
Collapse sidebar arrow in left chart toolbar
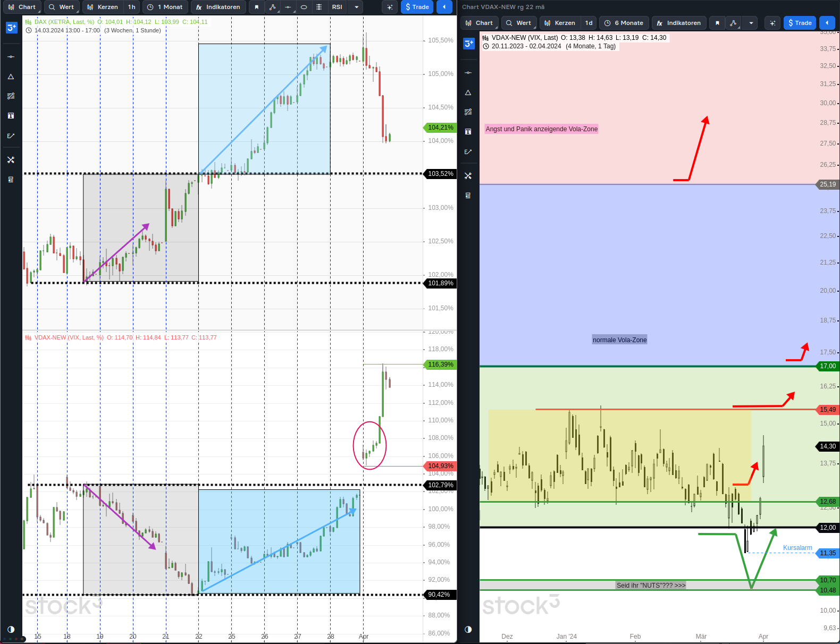coord(444,7)
